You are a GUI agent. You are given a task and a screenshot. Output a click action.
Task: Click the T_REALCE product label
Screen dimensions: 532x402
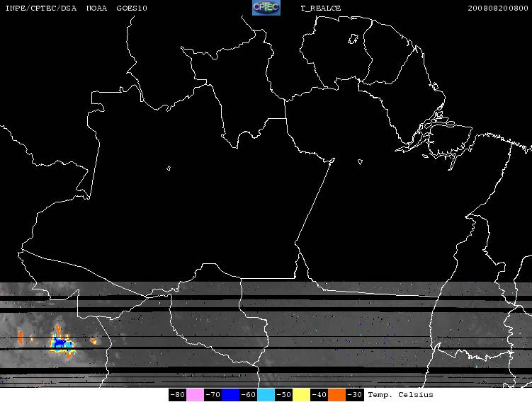coord(321,8)
